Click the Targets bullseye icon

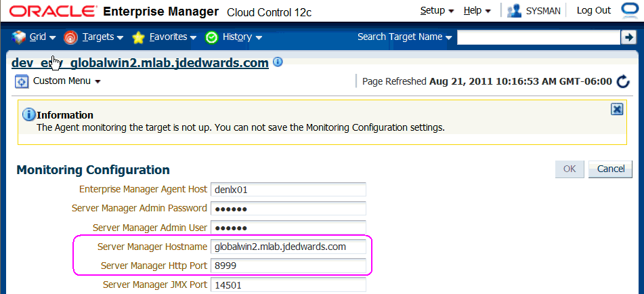click(x=70, y=37)
